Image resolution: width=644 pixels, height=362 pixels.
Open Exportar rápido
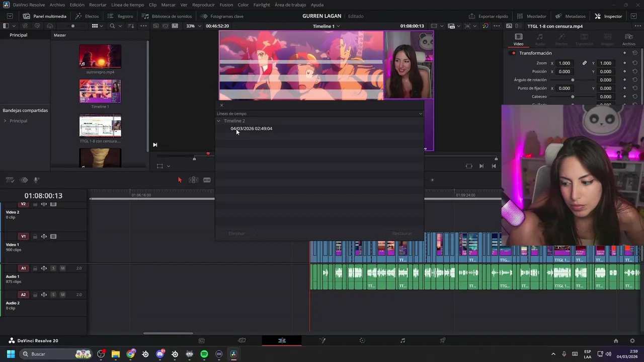coord(488,16)
